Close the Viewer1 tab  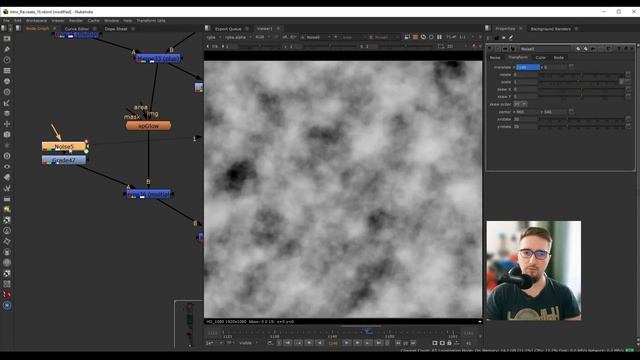click(278, 29)
